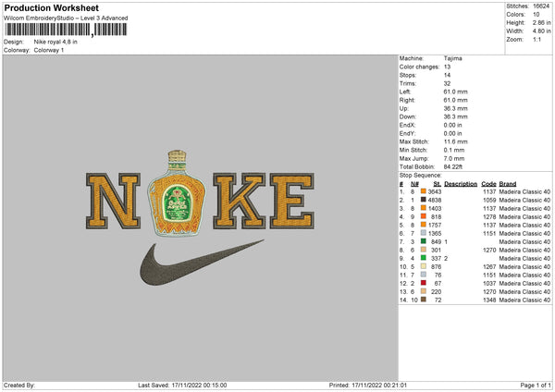Click thread code 1278 in row 4
Viewport: 555px width, 392px height.
coord(489,216)
